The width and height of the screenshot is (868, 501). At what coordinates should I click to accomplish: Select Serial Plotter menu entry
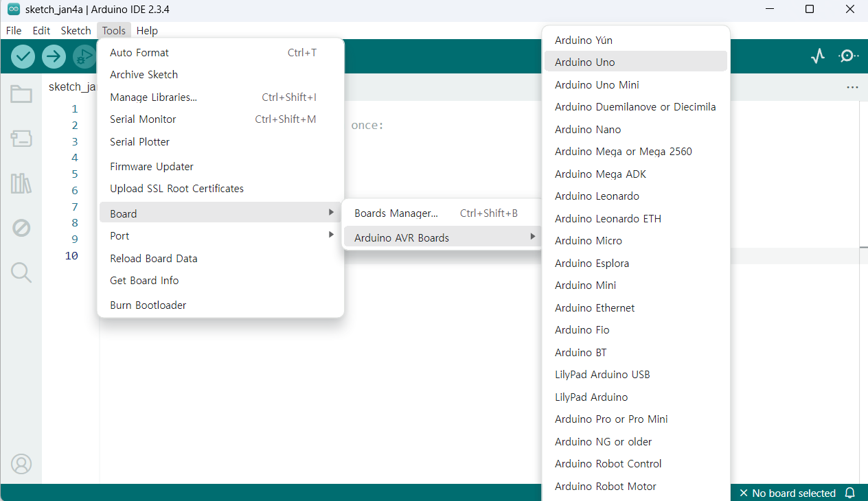pyautogui.click(x=220, y=141)
